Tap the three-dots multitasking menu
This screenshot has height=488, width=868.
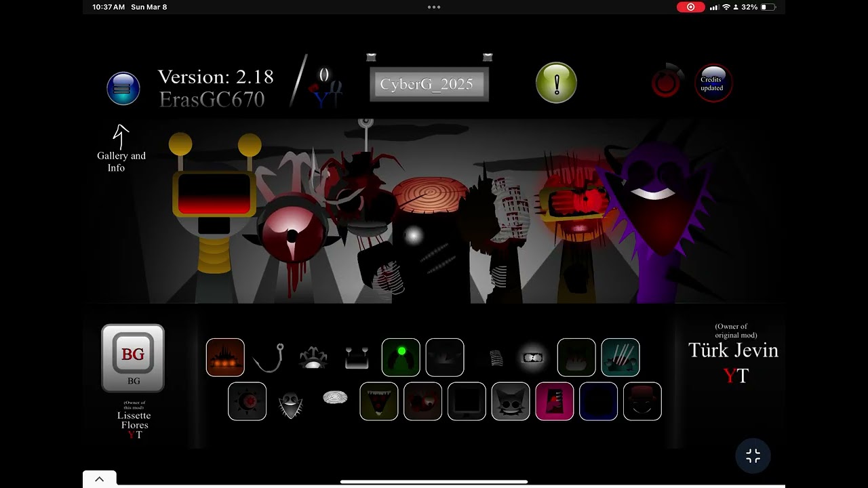(434, 7)
